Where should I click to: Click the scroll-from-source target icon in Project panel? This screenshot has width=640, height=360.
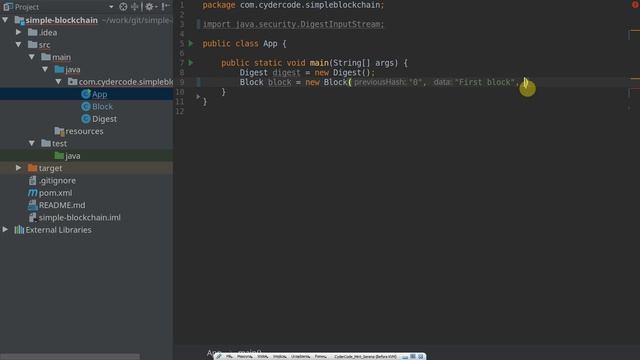tap(123, 7)
